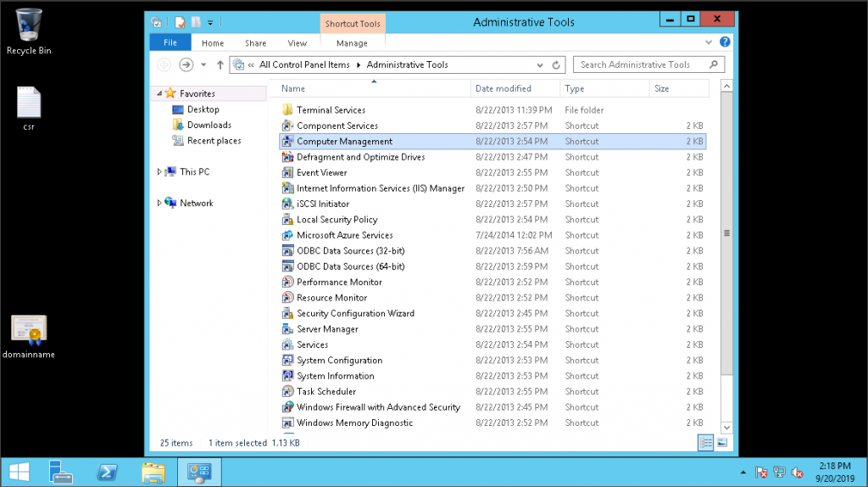
Task: Select the Microsoft Azure Services icon
Action: pos(287,235)
